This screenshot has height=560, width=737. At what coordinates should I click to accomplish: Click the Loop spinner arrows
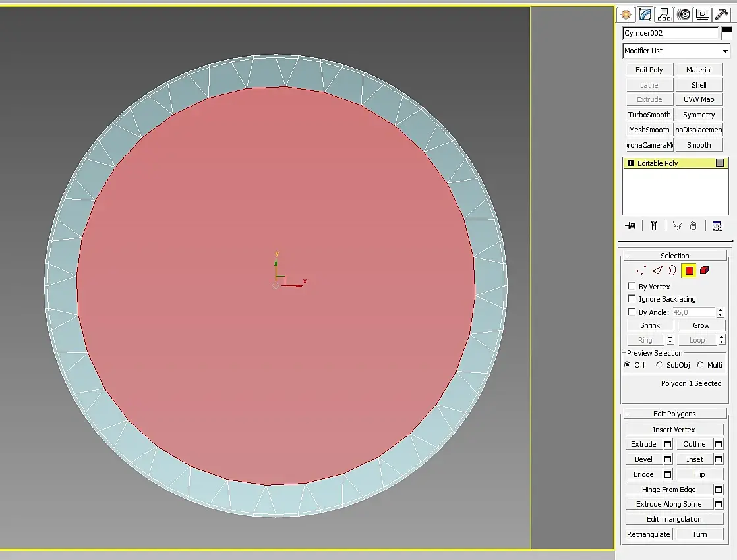721,340
